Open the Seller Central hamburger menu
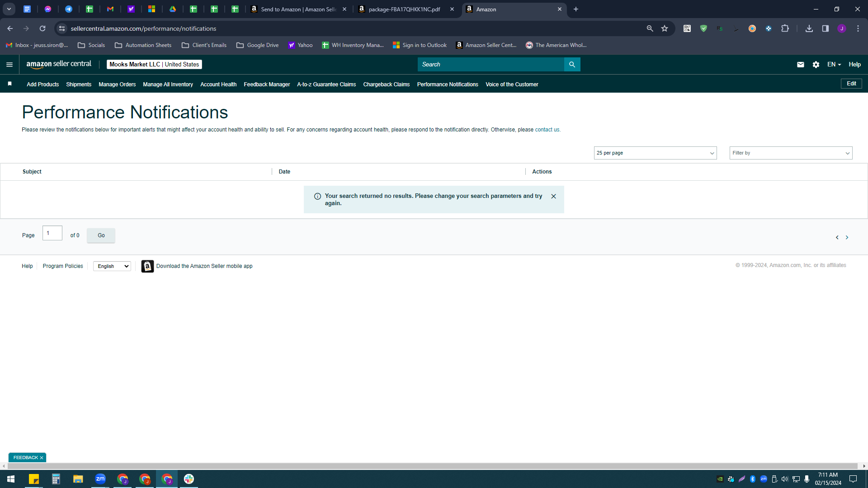The image size is (868, 488). [9, 65]
